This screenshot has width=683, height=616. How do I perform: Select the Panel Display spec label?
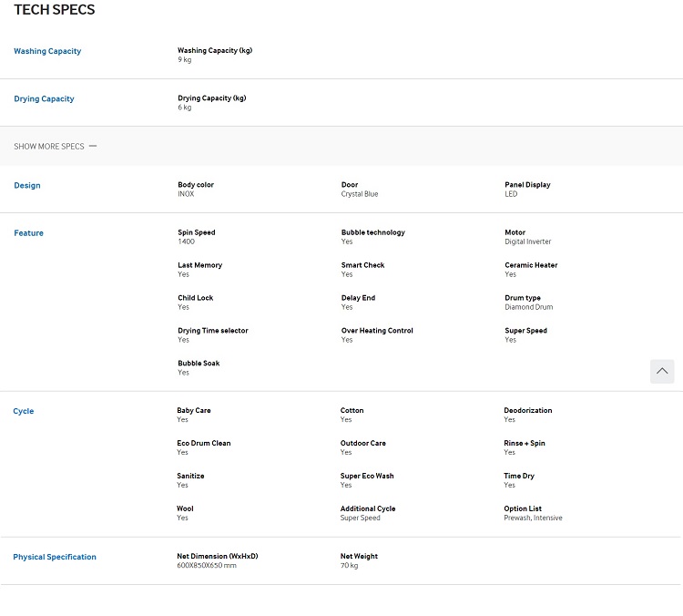tap(527, 185)
